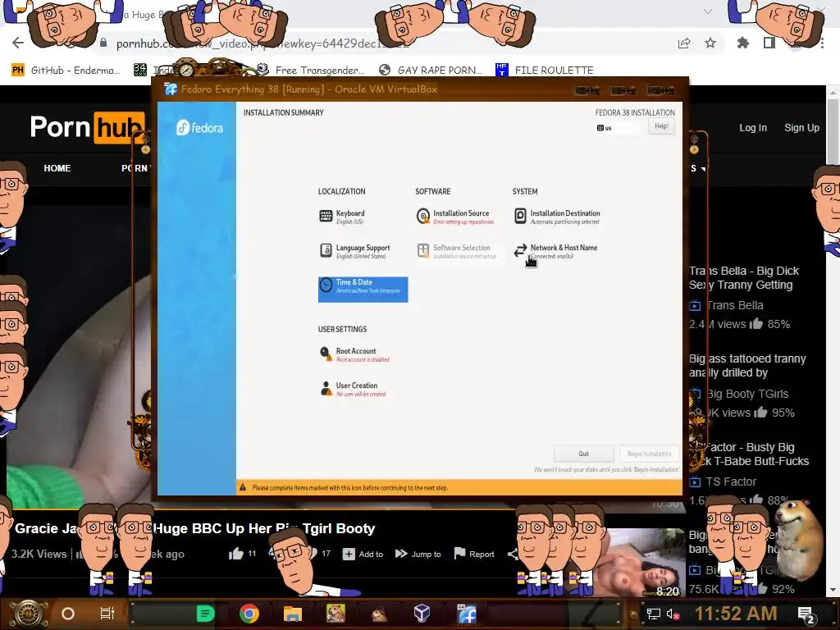This screenshot has height=630, width=840.
Task: Switch to Google Chrome on taskbar
Action: [x=249, y=614]
